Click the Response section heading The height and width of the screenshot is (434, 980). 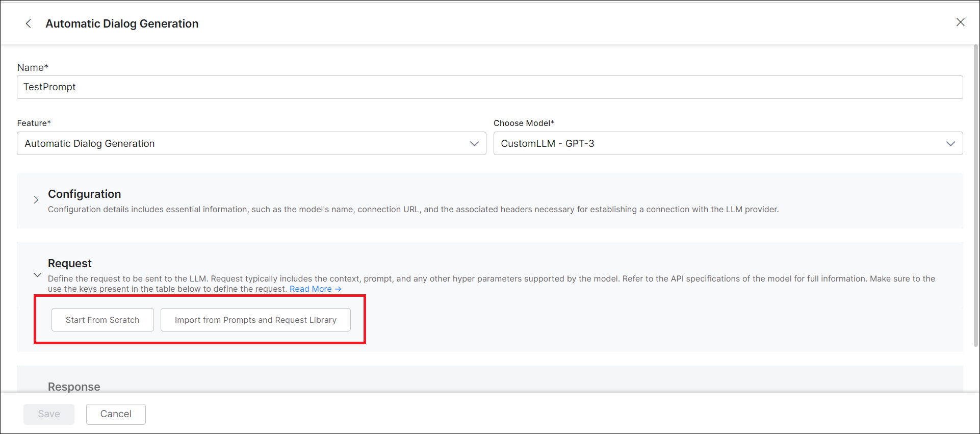click(74, 387)
